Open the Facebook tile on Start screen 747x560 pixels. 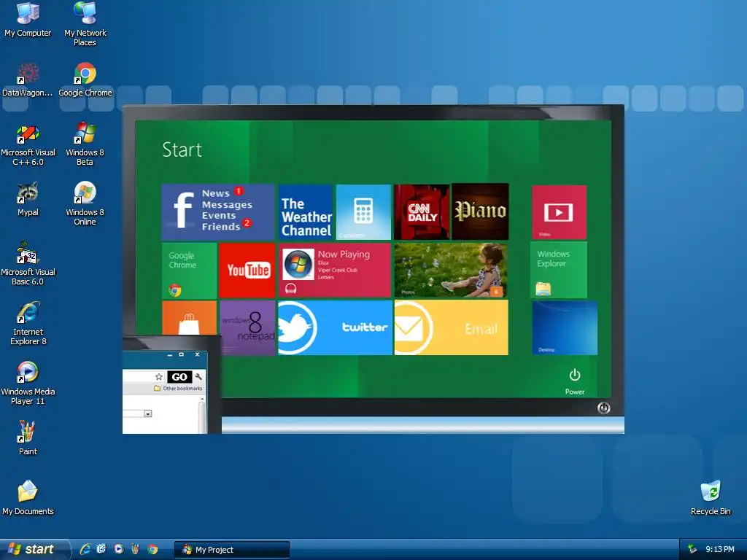[217, 212]
